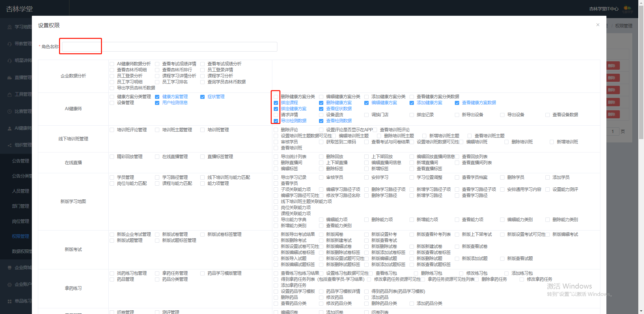Click the 带教管理 sidebar icon

point(9,44)
